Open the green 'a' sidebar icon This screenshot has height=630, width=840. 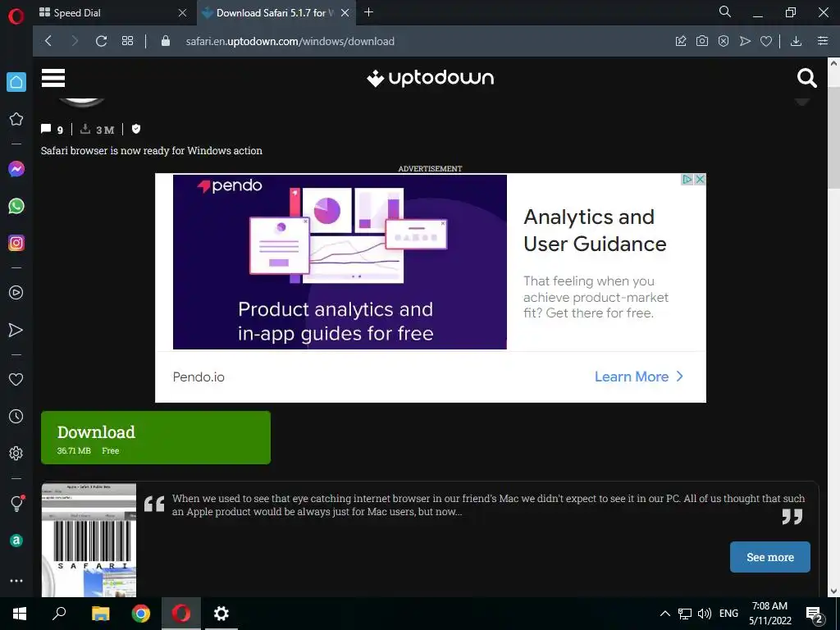(16, 541)
